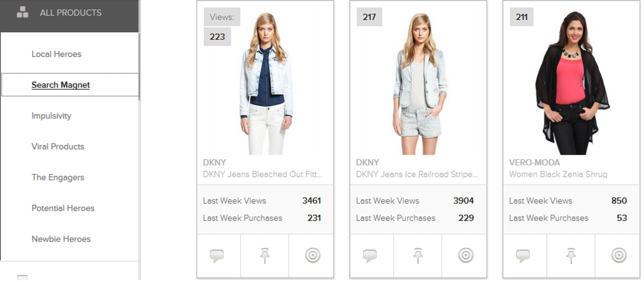This screenshot has height=282, width=644.
Task: Open DKNY Jeans Bleached Out product title
Action: point(263,174)
